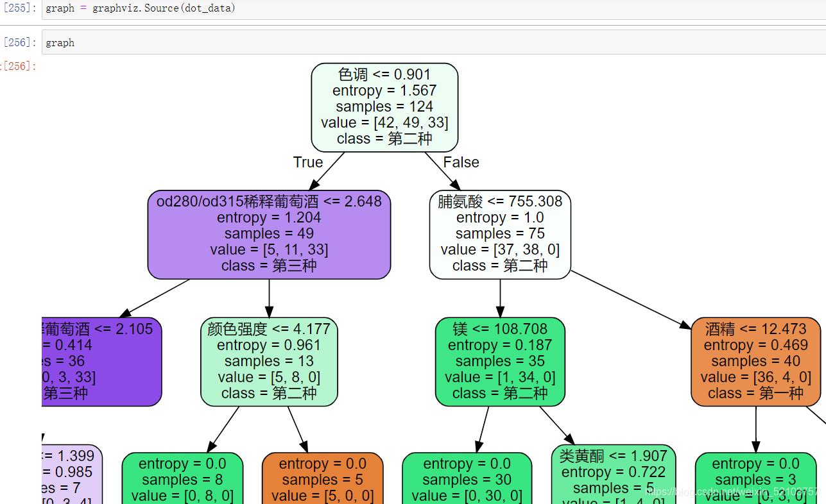Click 'samples = 40' text
This screenshot has height=504, width=826.
tap(755, 361)
